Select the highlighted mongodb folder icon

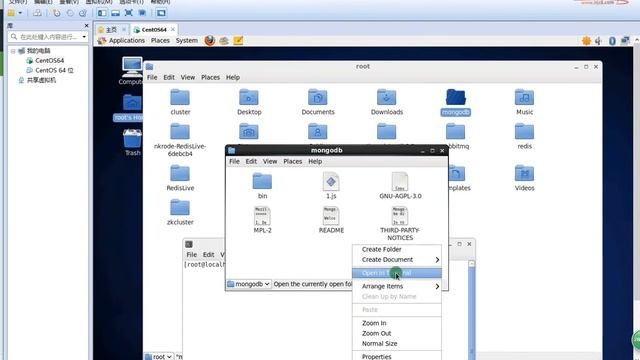[x=456, y=98]
